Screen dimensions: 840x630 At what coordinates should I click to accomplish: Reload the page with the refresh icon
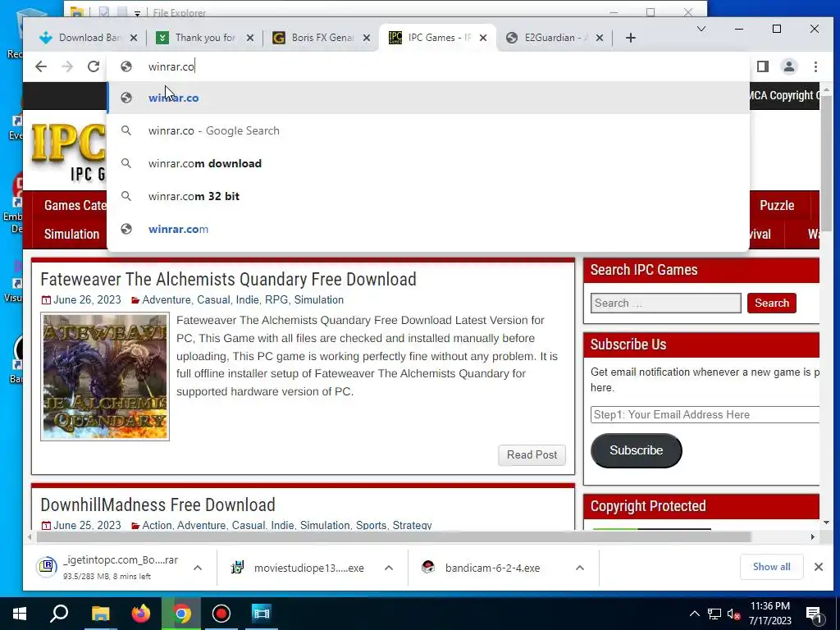94,66
